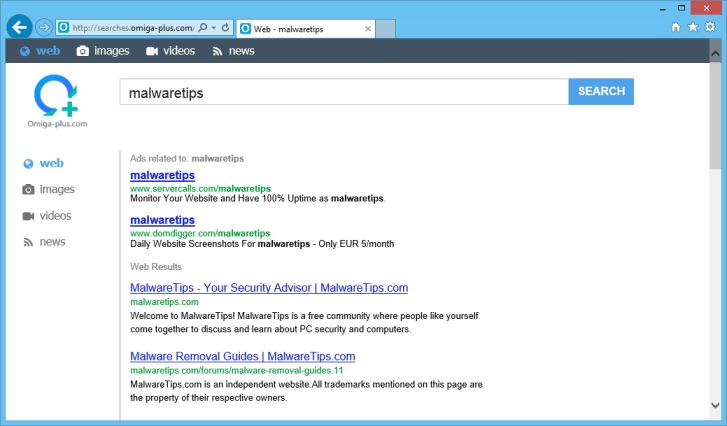The height and width of the screenshot is (426, 727).
Task: Select 'web' in the left sidebar
Action: (x=51, y=163)
